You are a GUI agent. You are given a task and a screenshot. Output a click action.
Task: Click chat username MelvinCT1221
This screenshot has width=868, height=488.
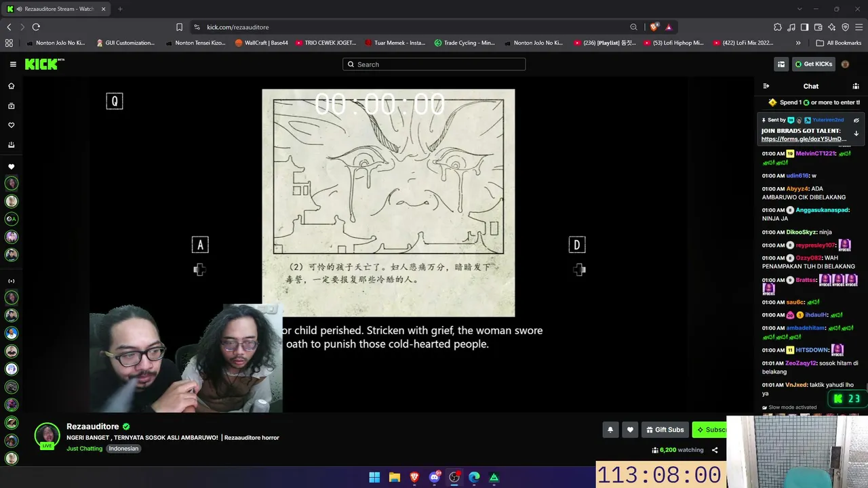coord(815,154)
